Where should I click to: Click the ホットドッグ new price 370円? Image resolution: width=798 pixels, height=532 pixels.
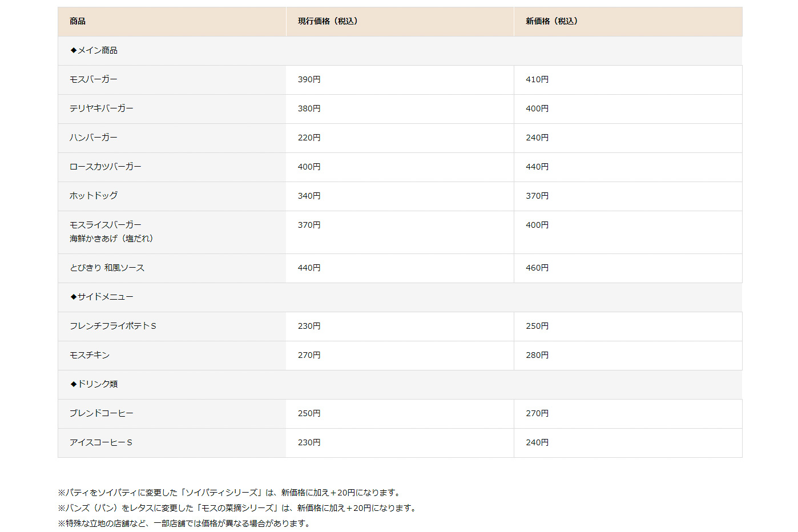[x=537, y=196]
